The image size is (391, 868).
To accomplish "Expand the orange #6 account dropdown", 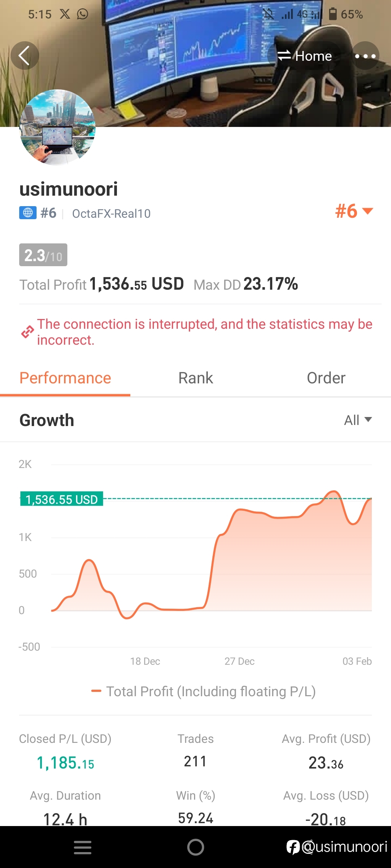I will (x=354, y=211).
